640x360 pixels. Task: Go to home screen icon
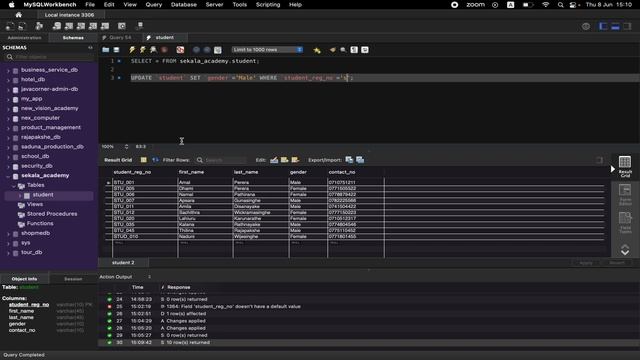pyautogui.click(x=18, y=15)
